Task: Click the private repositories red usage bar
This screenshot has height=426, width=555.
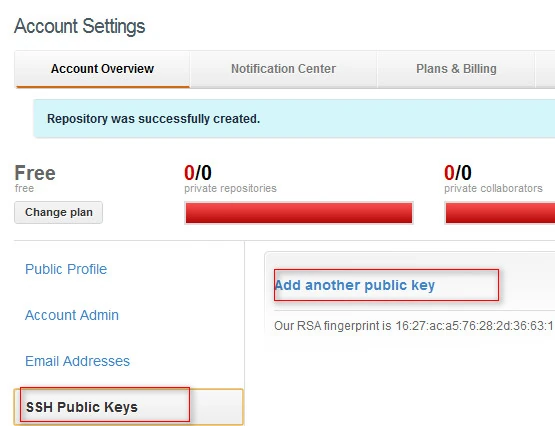Action: pos(299,213)
